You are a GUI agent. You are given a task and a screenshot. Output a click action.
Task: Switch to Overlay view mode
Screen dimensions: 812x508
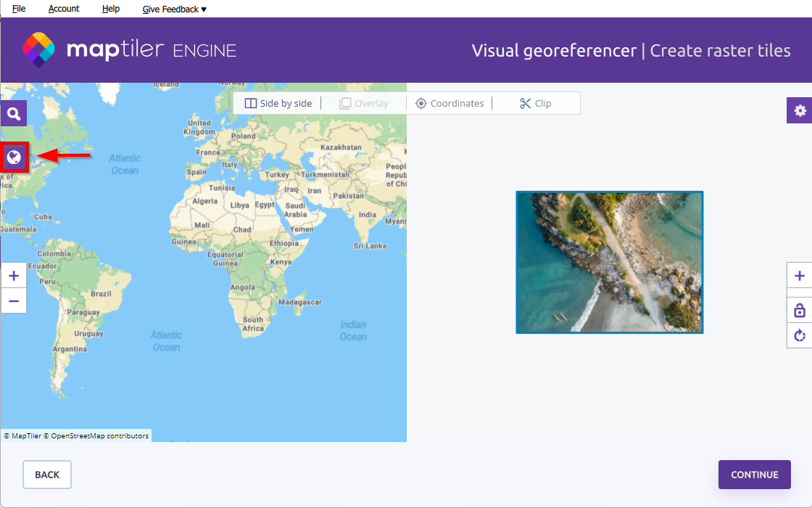point(364,104)
